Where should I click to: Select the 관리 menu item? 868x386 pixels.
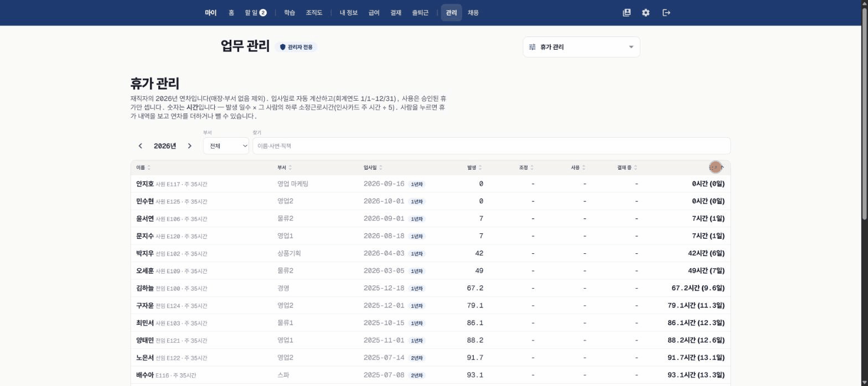pyautogui.click(x=451, y=13)
